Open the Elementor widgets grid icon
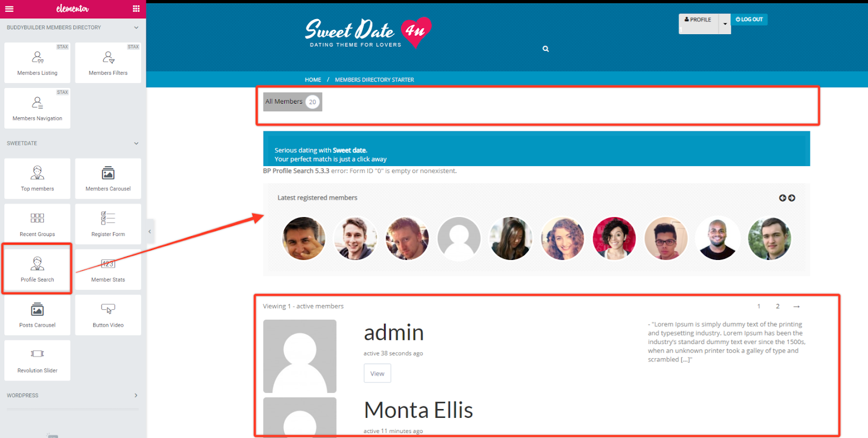This screenshot has width=868, height=438. click(136, 9)
